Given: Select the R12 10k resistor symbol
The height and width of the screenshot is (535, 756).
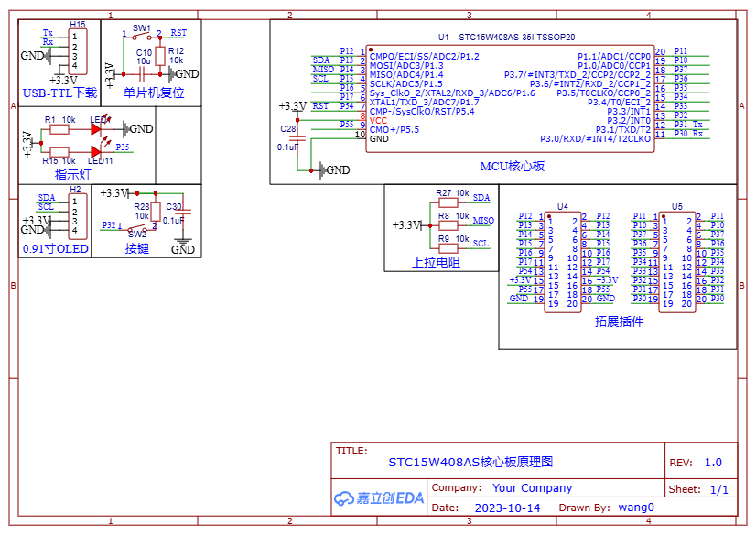Looking at the screenshot, I should [x=160, y=56].
